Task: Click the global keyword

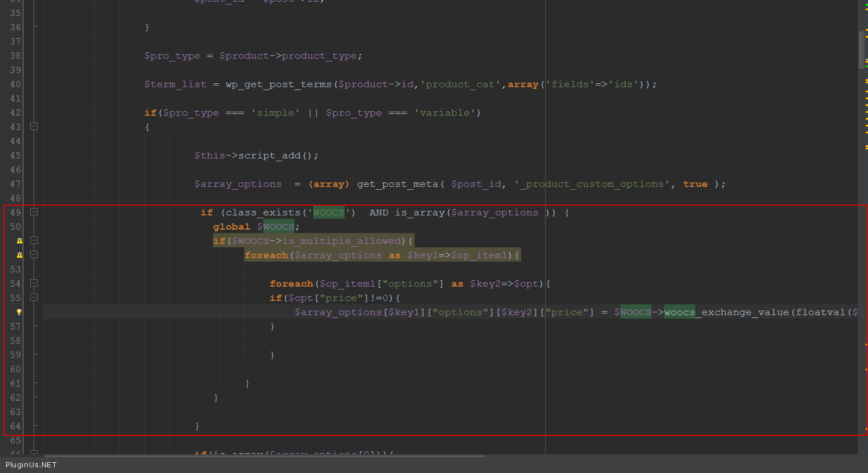Action: tap(232, 227)
